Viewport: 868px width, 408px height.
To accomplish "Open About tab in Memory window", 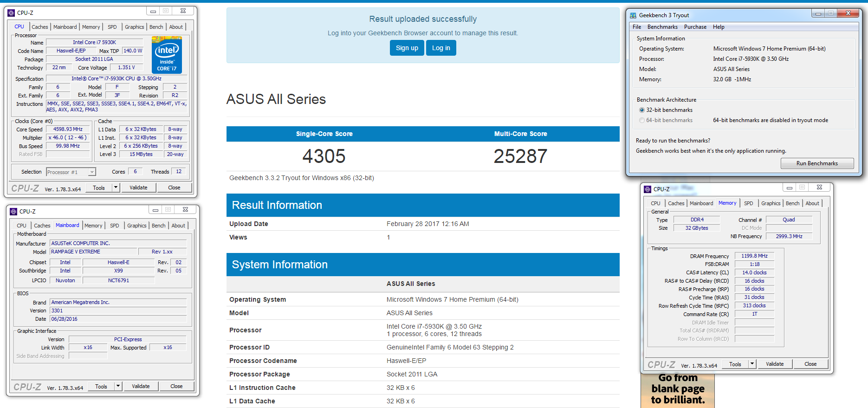I will click(812, 203).
